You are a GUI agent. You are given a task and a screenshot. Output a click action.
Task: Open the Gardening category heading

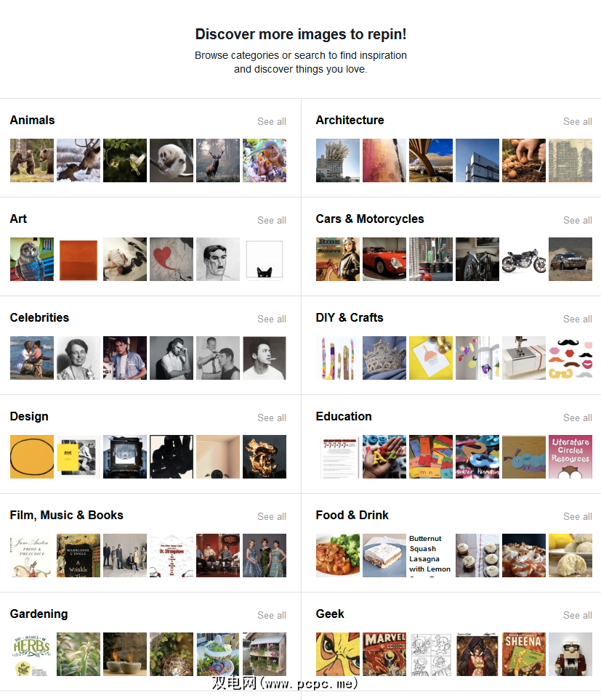[39, 614]
